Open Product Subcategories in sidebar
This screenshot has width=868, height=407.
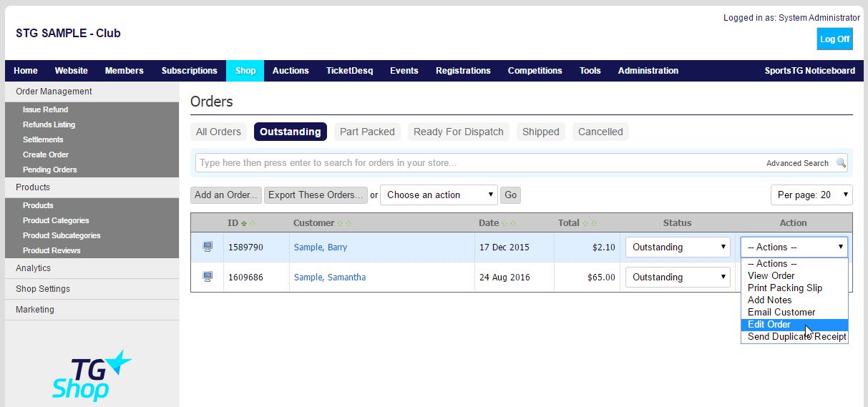coord(62,235)
